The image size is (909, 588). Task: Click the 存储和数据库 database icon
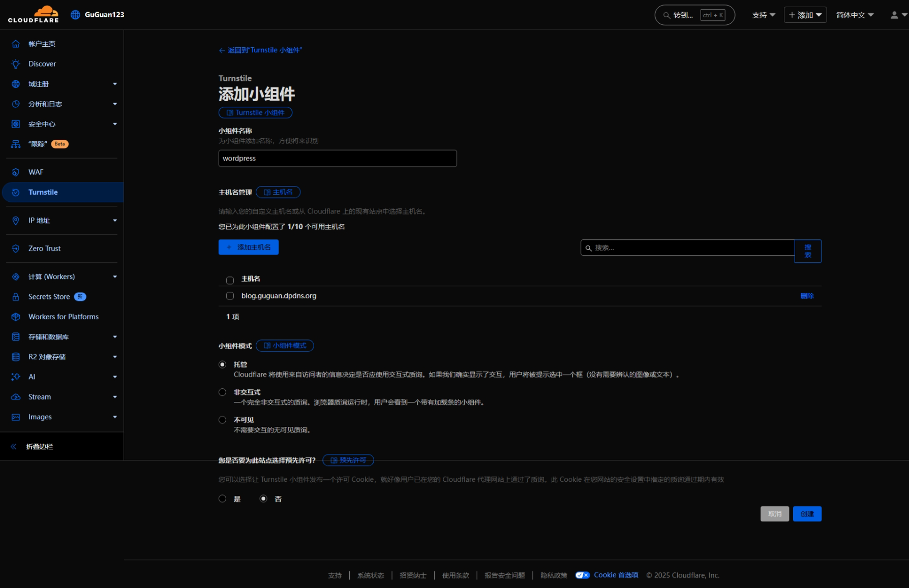[x=16, y=337]
